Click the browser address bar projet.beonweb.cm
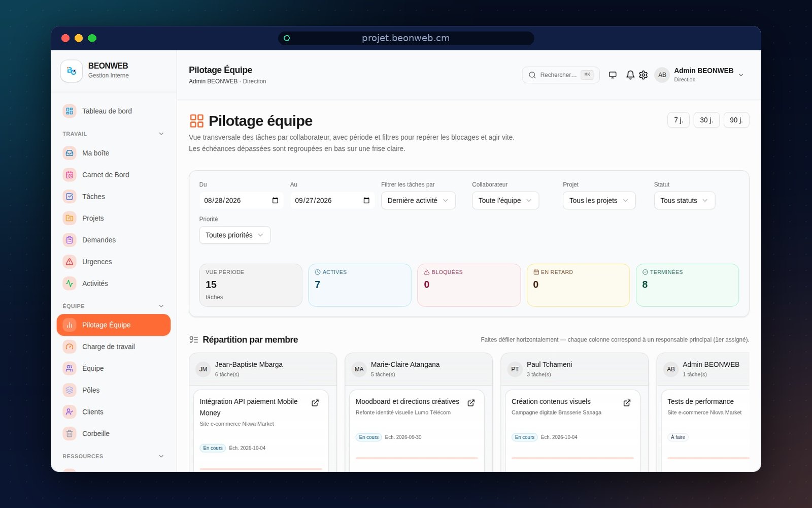The height and width of the screenshot is (508, 812). [x=406, y=38]
